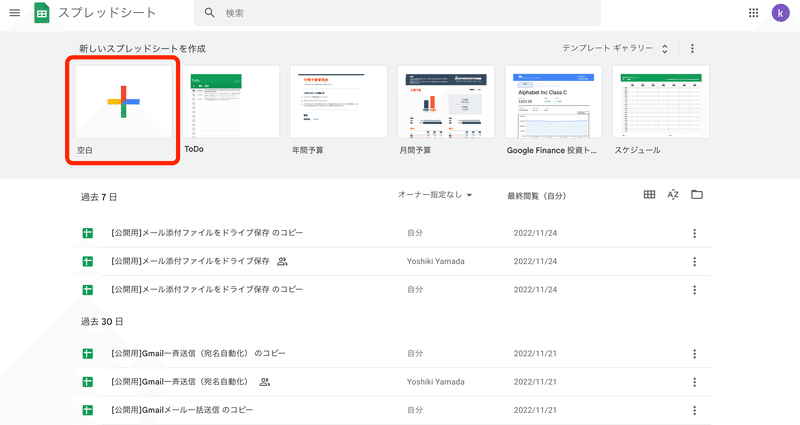Open more menu for shared Gmail一斉送信 row
This screenshot has width=800, height=425.
pos(694,382)
